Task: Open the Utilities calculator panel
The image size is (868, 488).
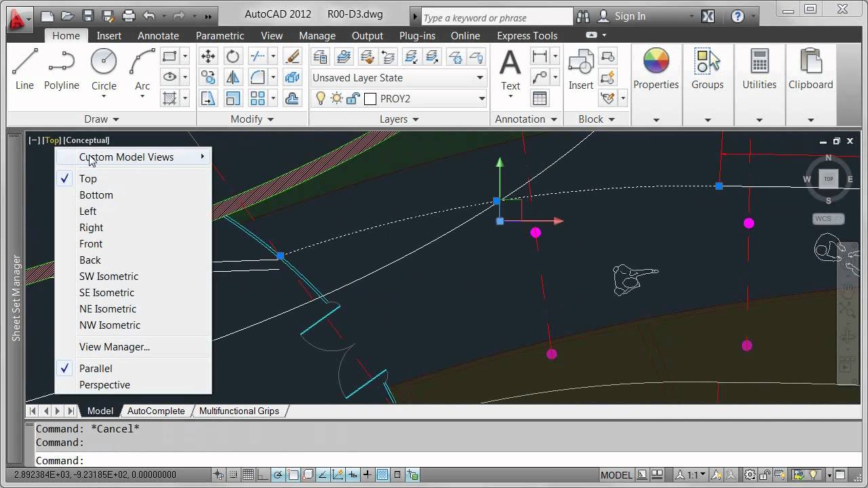Action: (x=759, y=62)
